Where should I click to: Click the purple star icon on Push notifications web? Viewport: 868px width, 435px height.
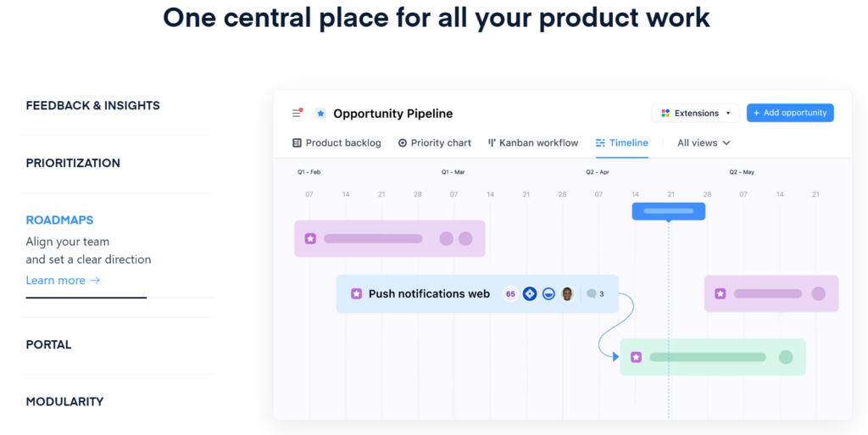[x=356, y=294]
